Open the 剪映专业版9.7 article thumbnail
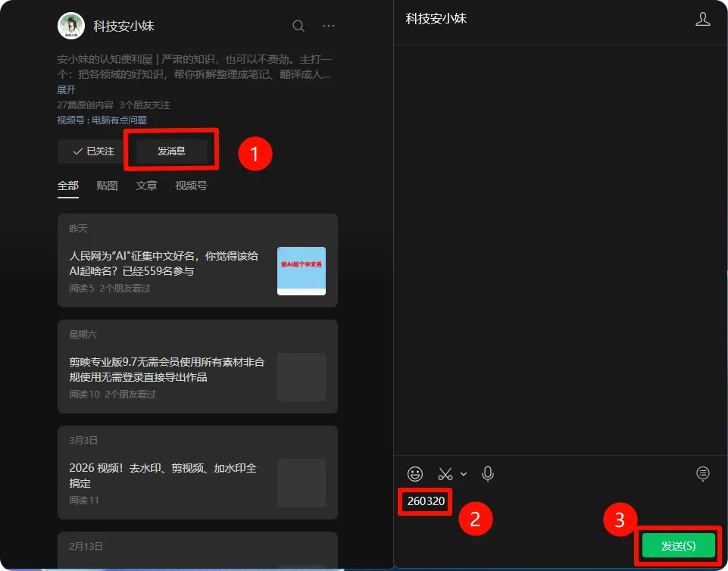728x571 pixels. [x=302, y=377]
